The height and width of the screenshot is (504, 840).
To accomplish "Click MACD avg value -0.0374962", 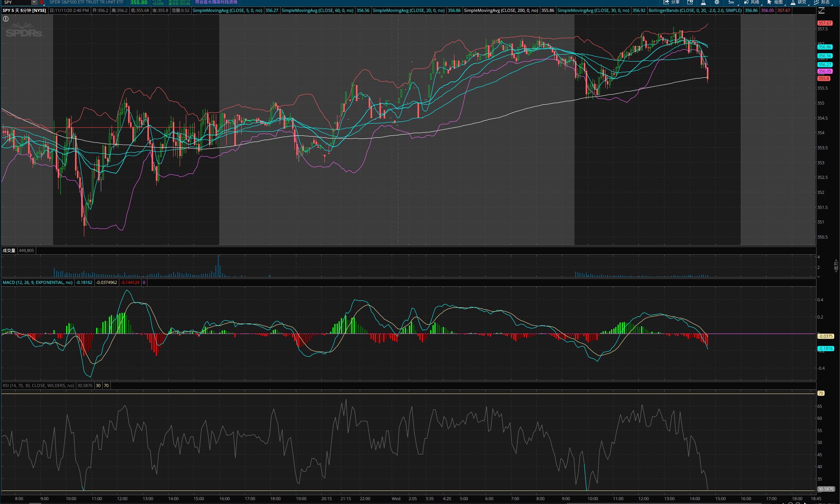I will 107,282.
